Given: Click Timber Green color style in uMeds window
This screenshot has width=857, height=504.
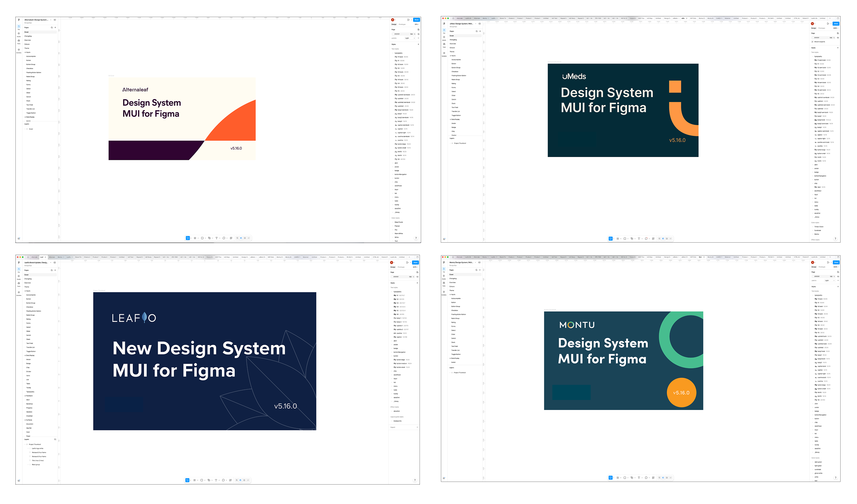Looking at the screenshot, I should [819, 227].
